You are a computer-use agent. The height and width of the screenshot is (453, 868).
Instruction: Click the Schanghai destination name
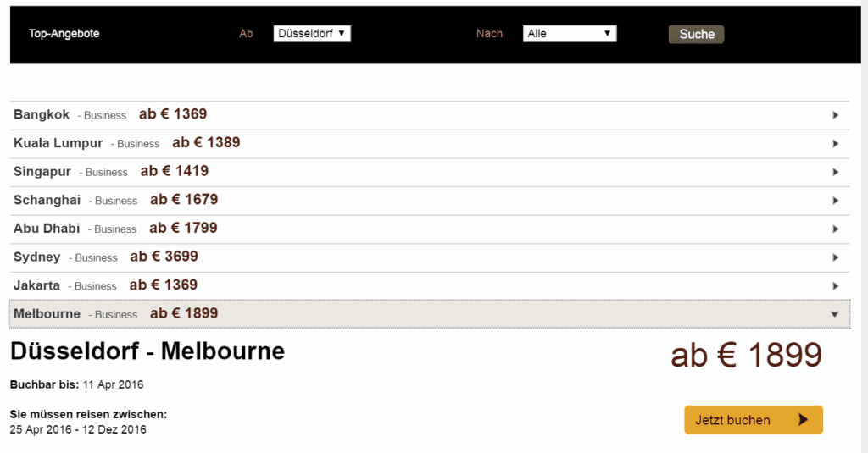coord(47,200)
